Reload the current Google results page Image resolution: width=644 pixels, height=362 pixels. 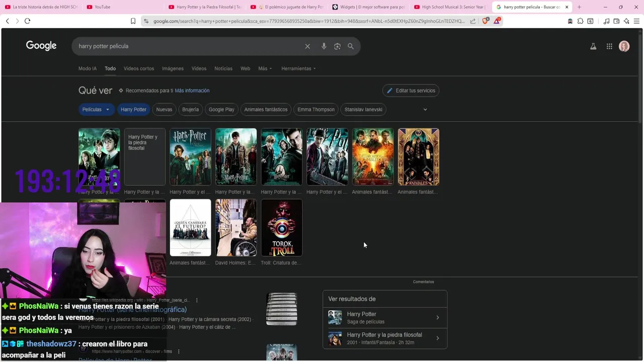point(27,21)
